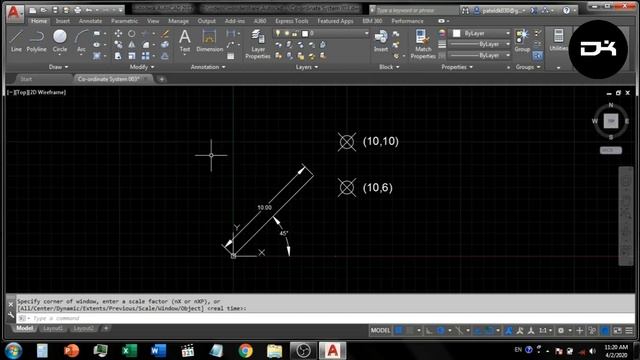640x360 pixels.
Task: Expand the Properties panel
Action: click(x=457, y=67)
